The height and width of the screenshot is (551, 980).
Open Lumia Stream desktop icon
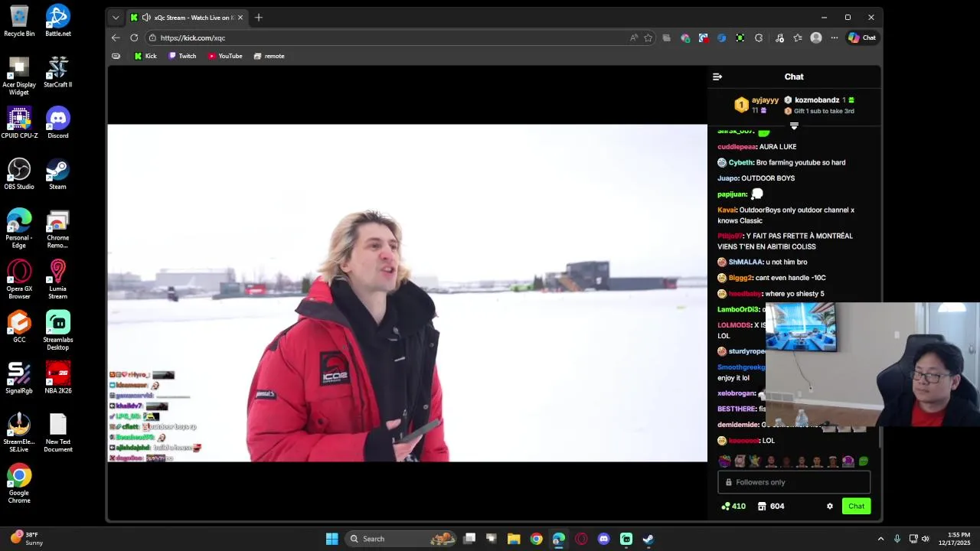[58, 279]
